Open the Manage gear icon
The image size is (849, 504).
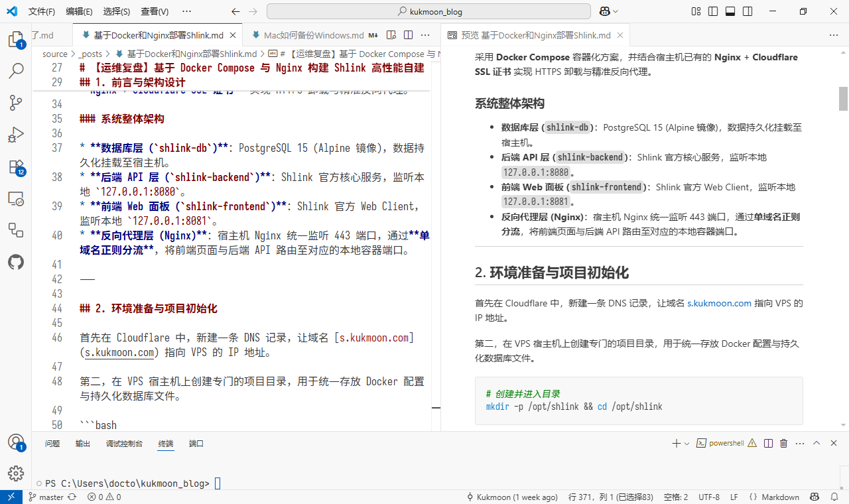(x=16, y=473)
